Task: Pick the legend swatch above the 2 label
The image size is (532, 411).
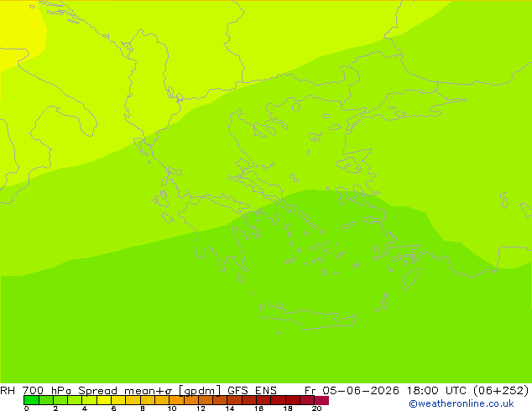Action: tap(60, 400)
